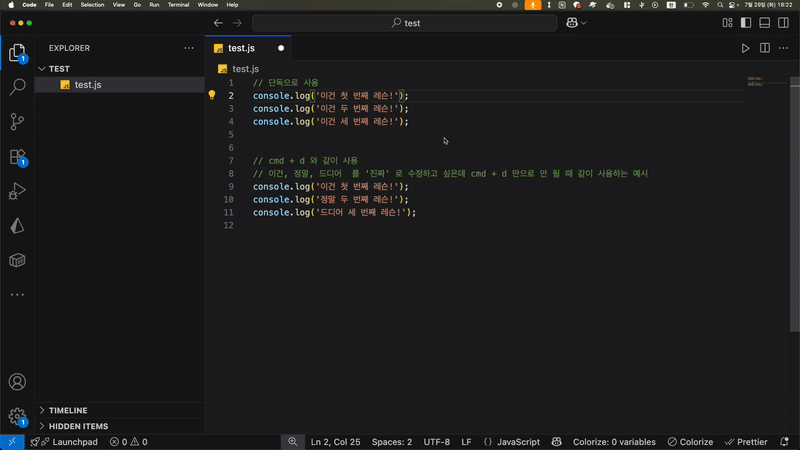Open the Copilot chat dropdown arrow
Viewport: 800px width, 450px height.
tap(584, 23)
